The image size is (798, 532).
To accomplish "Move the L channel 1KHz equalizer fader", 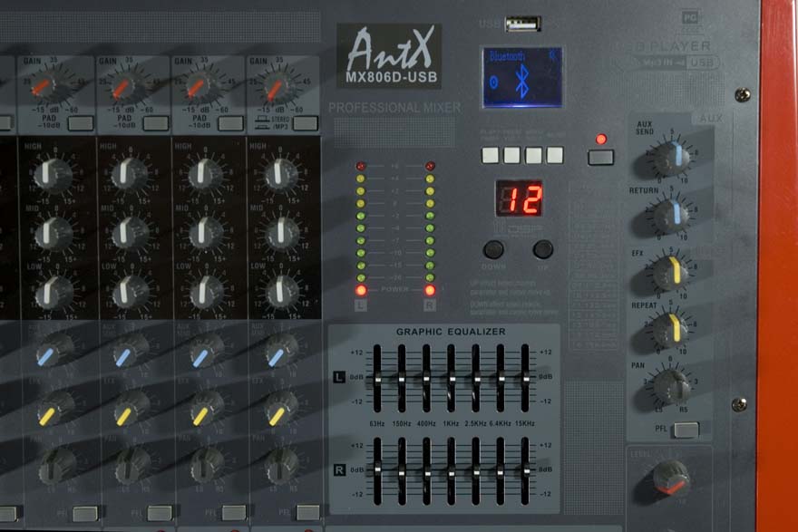I will (452, 380).
